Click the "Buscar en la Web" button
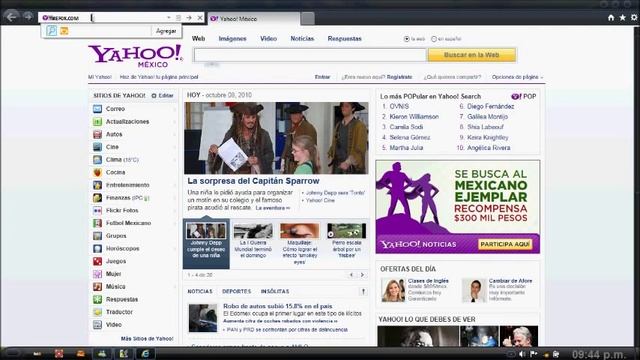Image resolution: width=640 pixels, height=360 pixels. [x=472, y=55]
